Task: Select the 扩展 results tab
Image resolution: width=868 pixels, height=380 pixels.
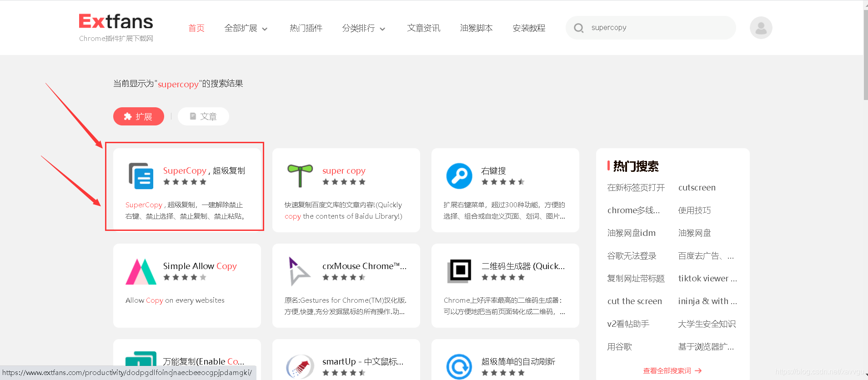Action: (139, 116)
